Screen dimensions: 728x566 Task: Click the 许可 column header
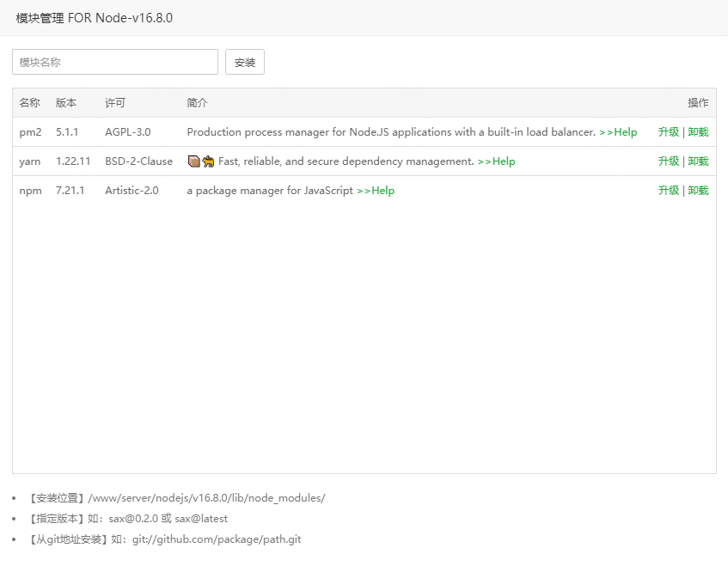point(115,103)
